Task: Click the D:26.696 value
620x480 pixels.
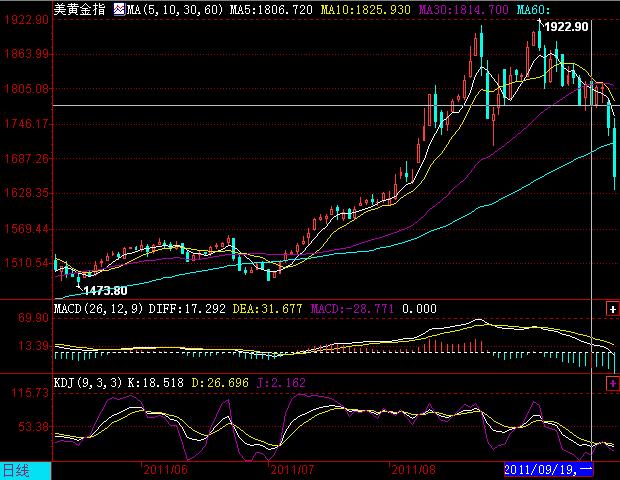Action: (220, 382)
